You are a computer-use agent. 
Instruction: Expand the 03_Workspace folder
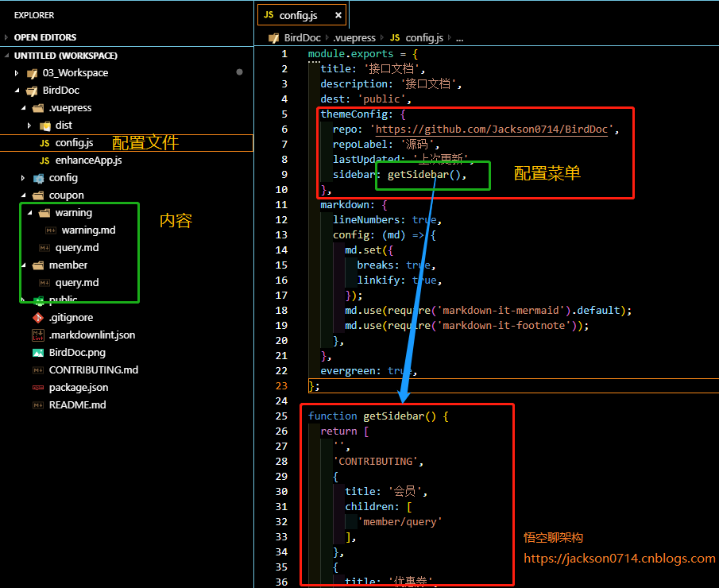coord(17,73)
